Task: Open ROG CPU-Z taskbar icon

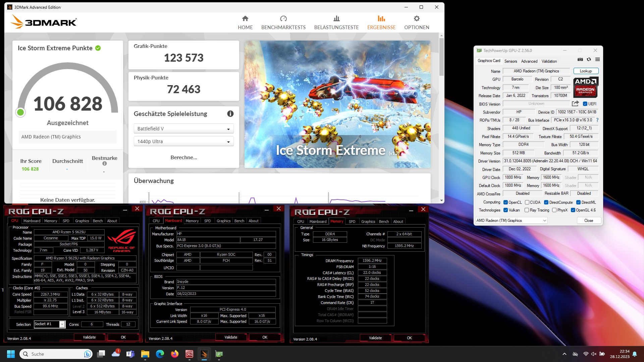Action: [x=190, y=354]
